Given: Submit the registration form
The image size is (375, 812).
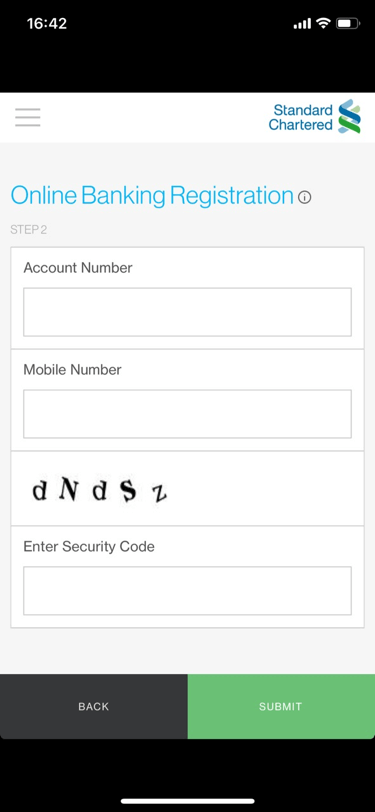Looking at the screenshot, I should pyautogui.click(x=281, y=706).
